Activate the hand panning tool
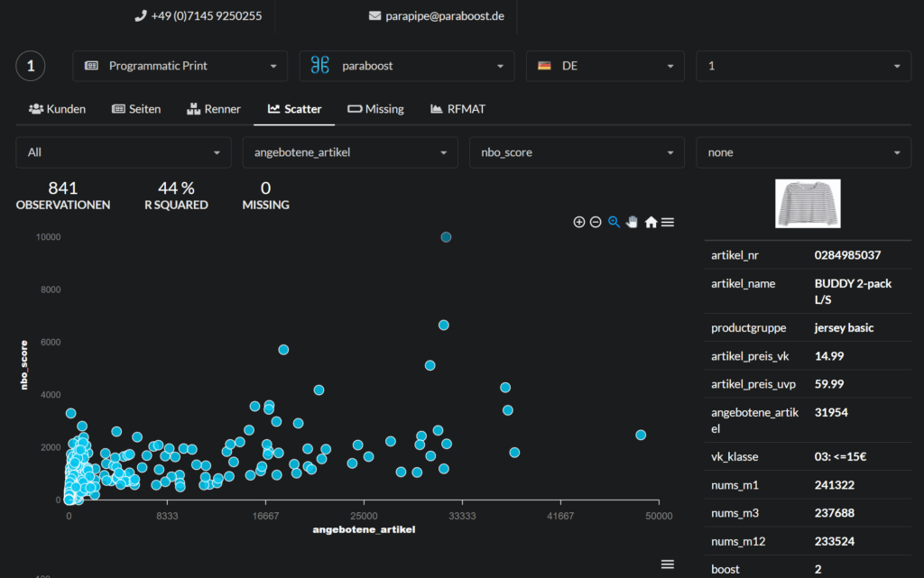924x578 pixels. (632, 222)
